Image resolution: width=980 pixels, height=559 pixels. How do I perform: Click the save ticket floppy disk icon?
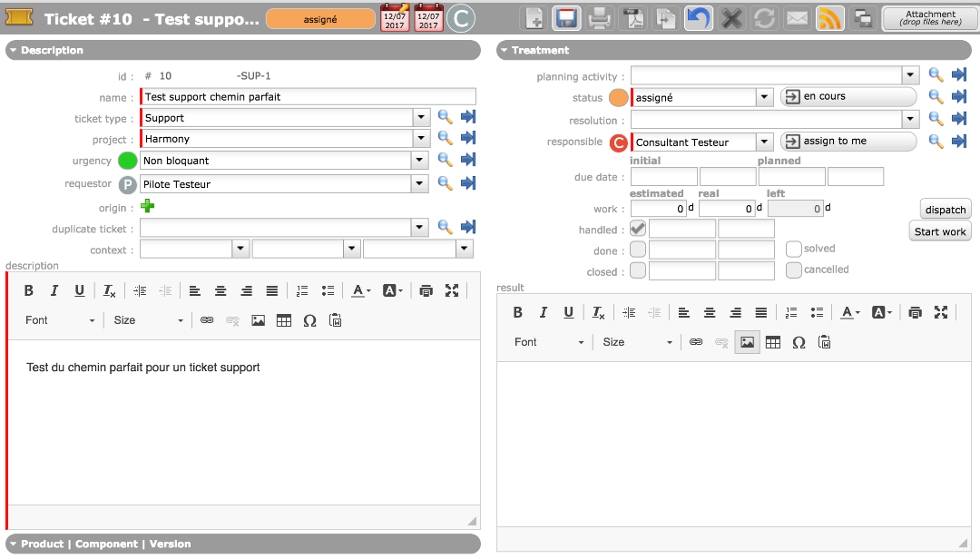568,18
